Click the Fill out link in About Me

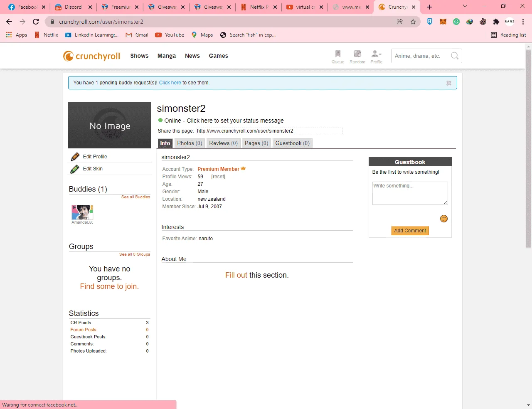(x=236, y=275)
